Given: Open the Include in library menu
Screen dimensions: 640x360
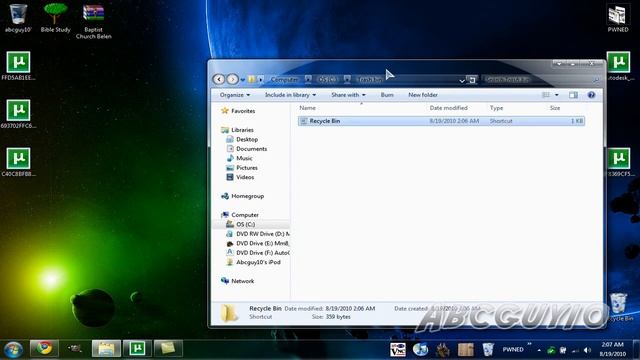Looking at the screenshot, I should tap(290, 95).
